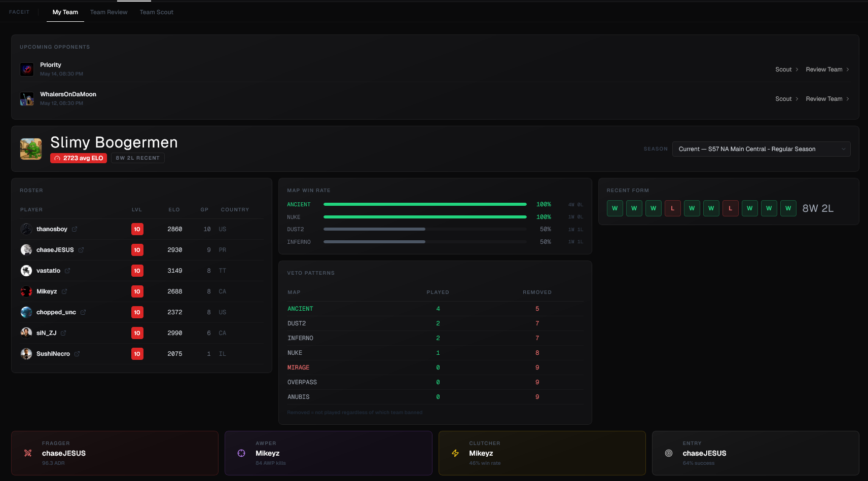This screenshot has width=868, height=481.
Task: Open the chaseJESUS Entry card name
Action: (704, 453)
